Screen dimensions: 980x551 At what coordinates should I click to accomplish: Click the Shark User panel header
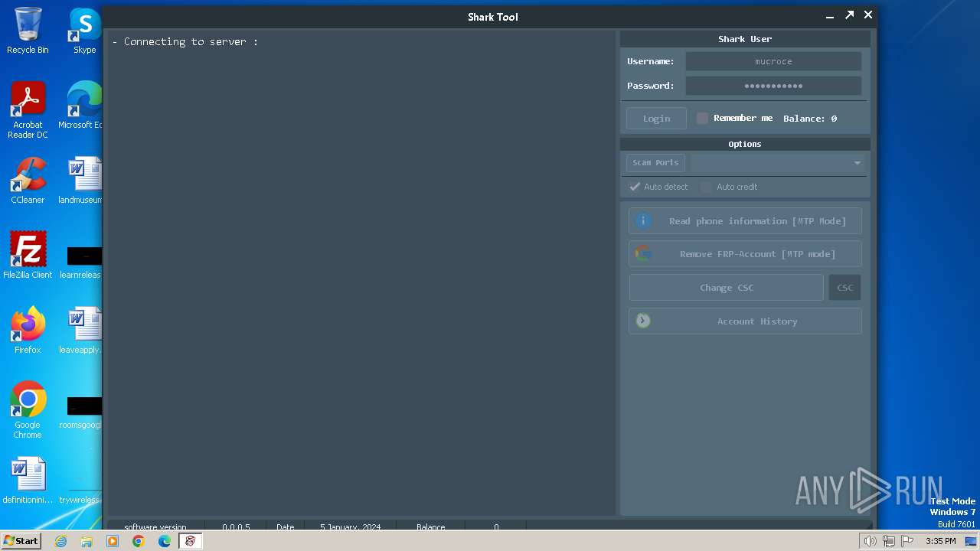click(x=745, y=38)
